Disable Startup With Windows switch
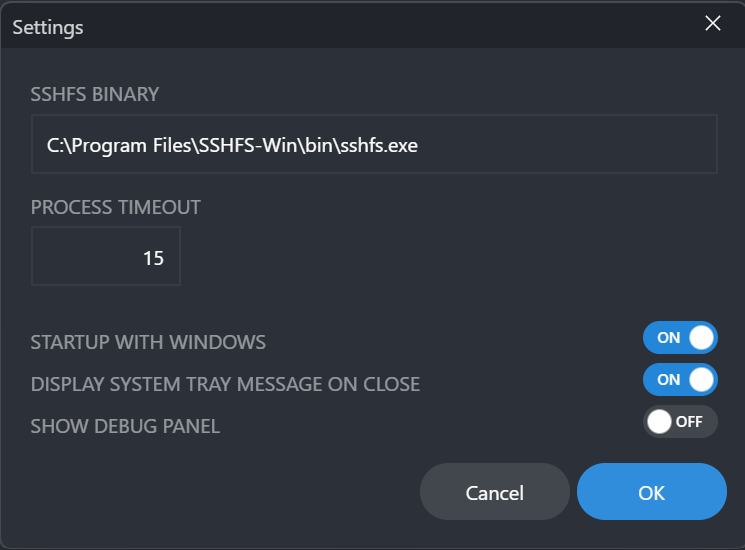 (x=680, y=338)
